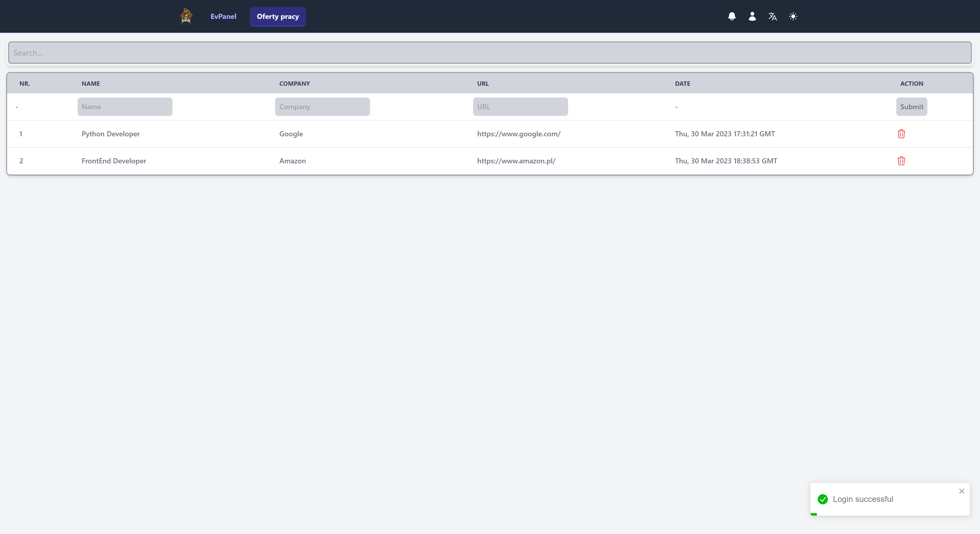Click the Login successful message text

point(863,499)
